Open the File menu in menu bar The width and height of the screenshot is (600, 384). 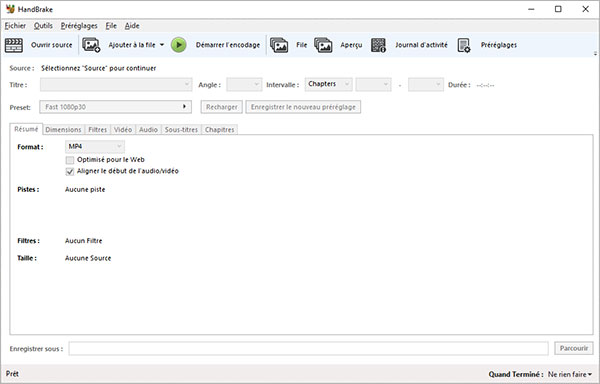111,26
